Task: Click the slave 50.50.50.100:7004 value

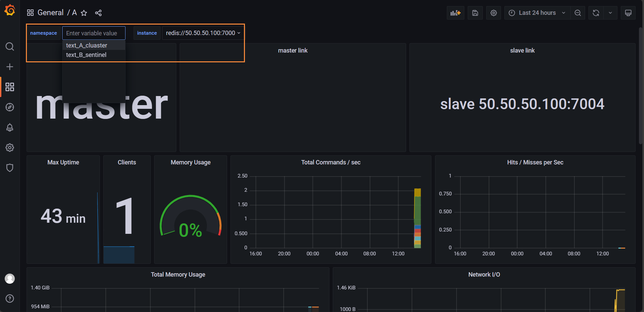Action: click(x=522, y=104)
